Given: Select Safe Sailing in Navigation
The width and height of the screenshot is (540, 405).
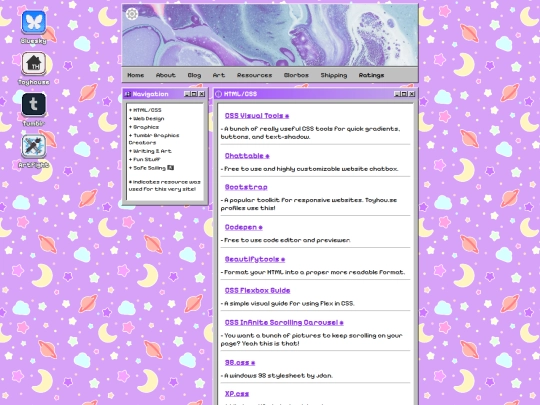Looking at the screenshot, I should pyautogui.click(x=153, y=168).
